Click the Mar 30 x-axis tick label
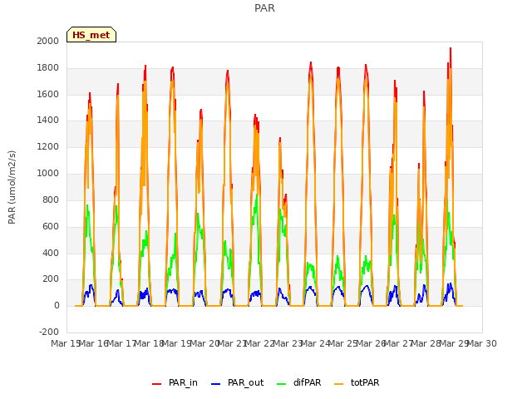 (482, 343)
